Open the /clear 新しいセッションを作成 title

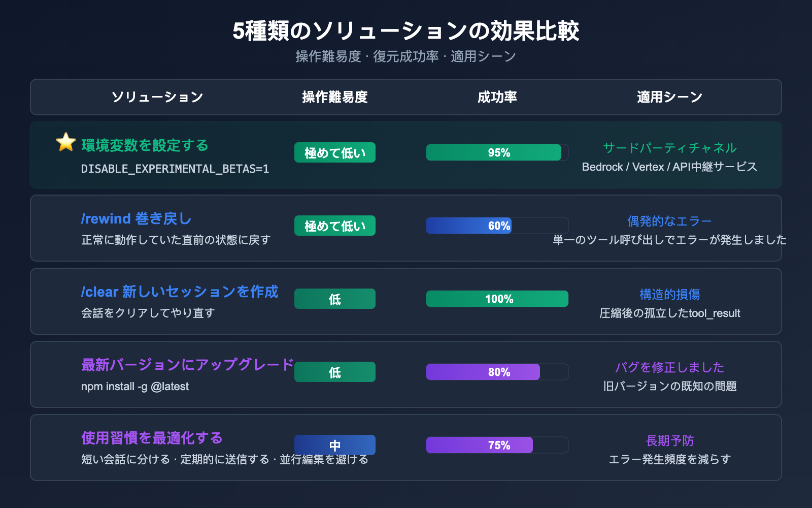click(180, 292)
